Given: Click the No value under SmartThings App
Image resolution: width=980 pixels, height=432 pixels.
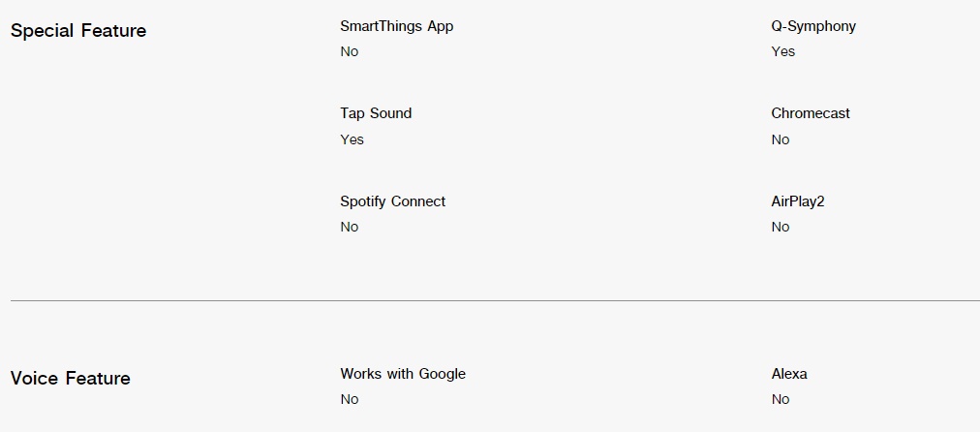Looking at the screenshot, I should pos(350,52).
